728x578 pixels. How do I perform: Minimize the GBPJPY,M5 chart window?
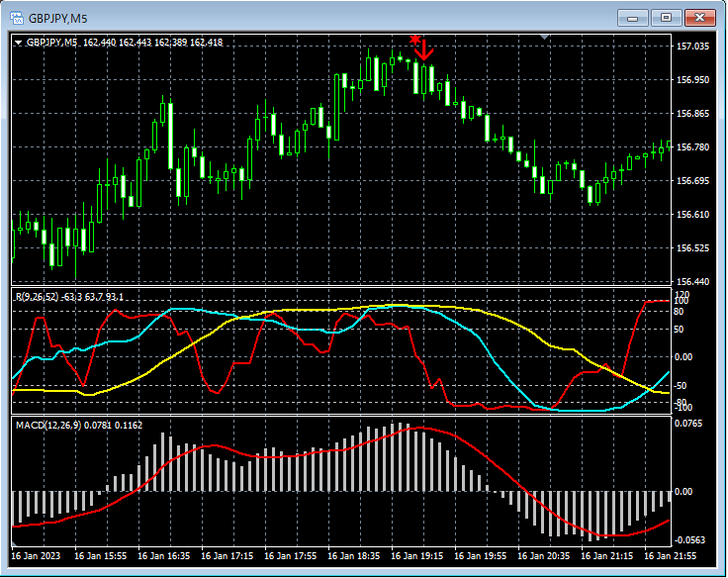click(632, 17)
